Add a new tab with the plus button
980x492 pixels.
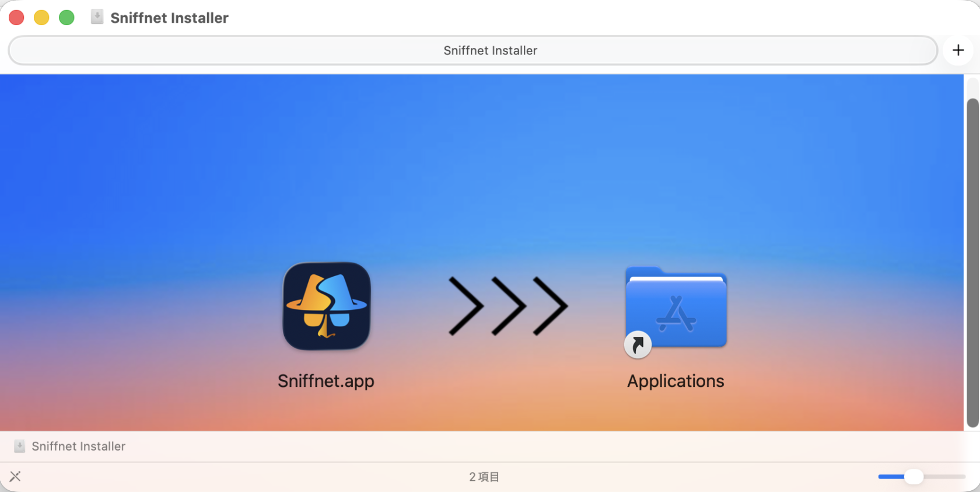pyautogui.click(x=958, y=50)
